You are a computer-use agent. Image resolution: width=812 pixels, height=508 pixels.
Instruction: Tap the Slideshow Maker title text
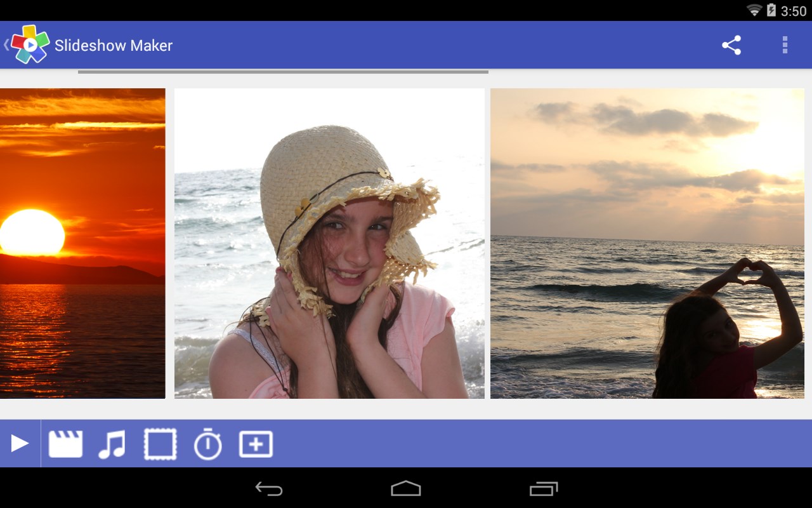(113, 45)
